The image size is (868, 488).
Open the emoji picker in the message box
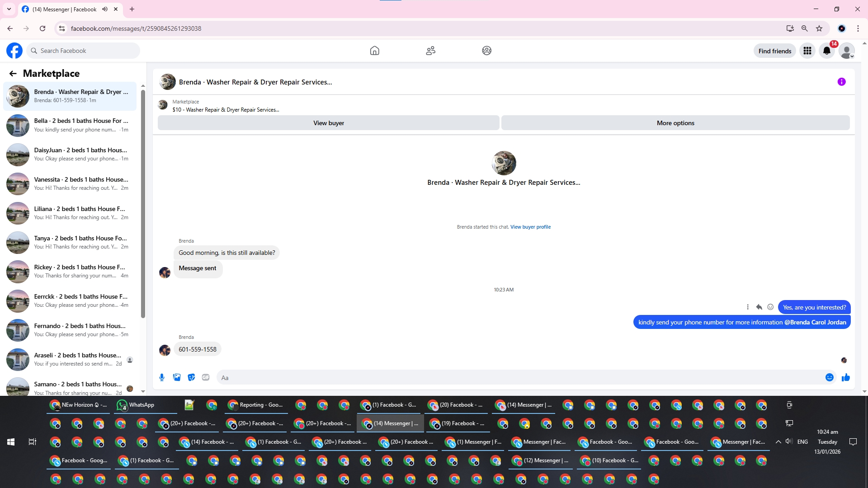tap(829, 377)
